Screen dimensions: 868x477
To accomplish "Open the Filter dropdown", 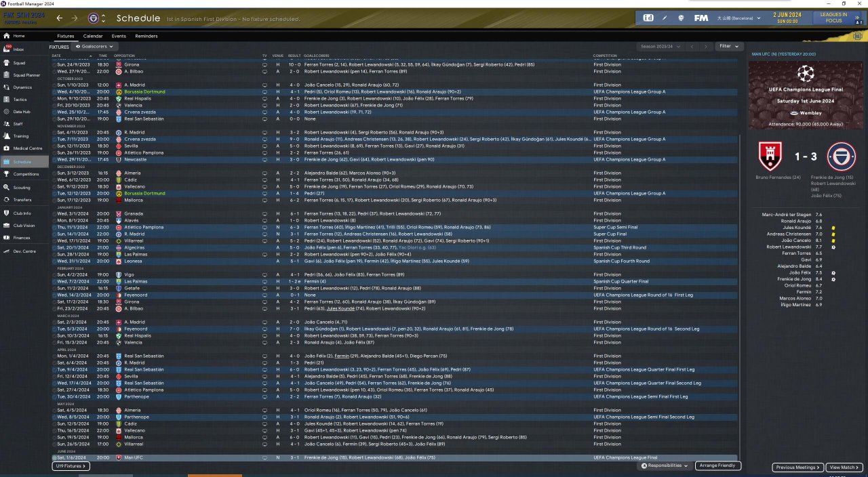I will coord(729,47).
